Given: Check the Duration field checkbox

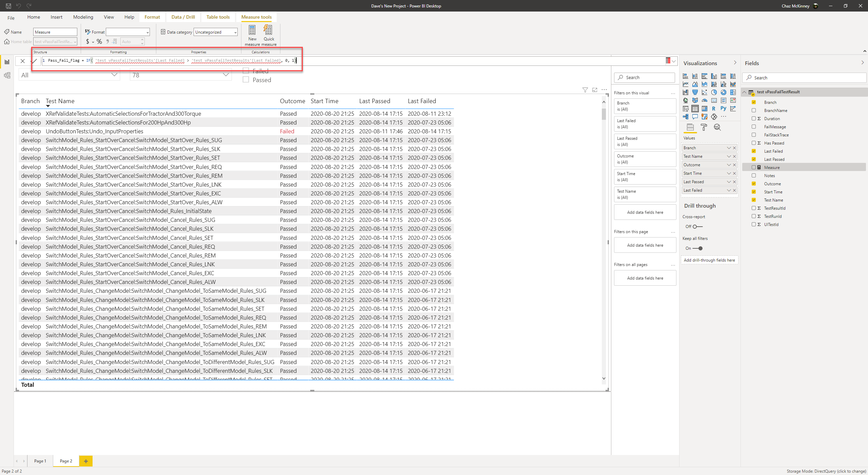Looking at the screenshot, I should (754, 118).
